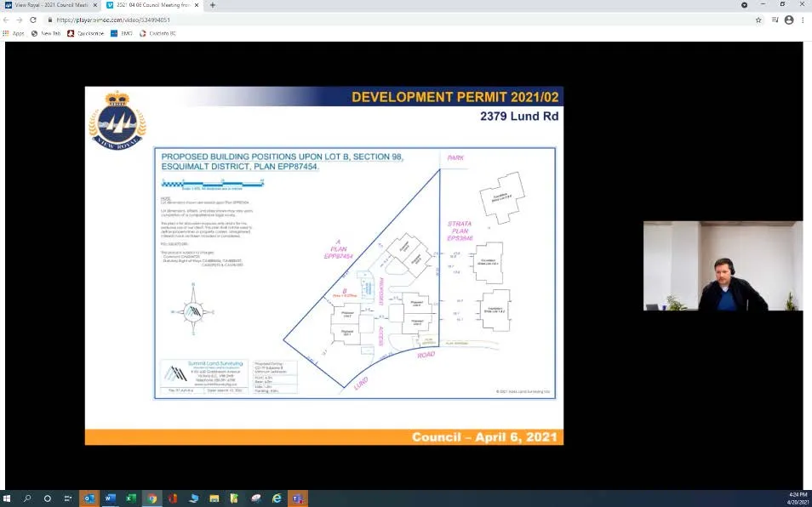Image resolution: width=812 pixels, height=507 pixels.
Task: Open Microsoft Word from the taskbar
Action: click(110, 498)
